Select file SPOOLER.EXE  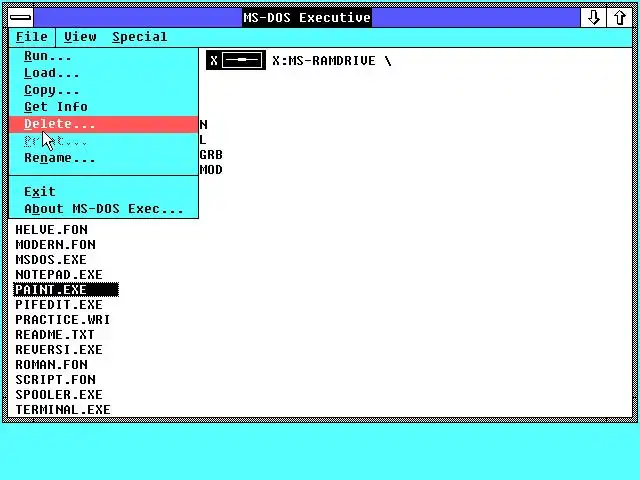point(59,395)
